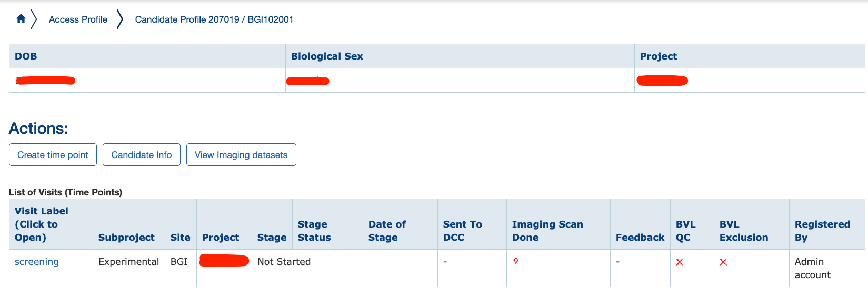The image size is (868, 295).
Task: Go to the home page icon
Action: (21, 19)
